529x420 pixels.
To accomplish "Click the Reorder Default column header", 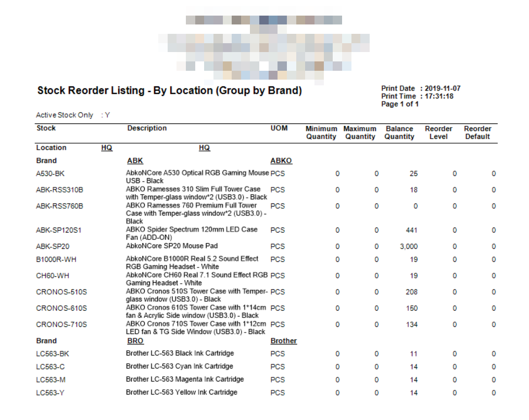I will 477,133.
